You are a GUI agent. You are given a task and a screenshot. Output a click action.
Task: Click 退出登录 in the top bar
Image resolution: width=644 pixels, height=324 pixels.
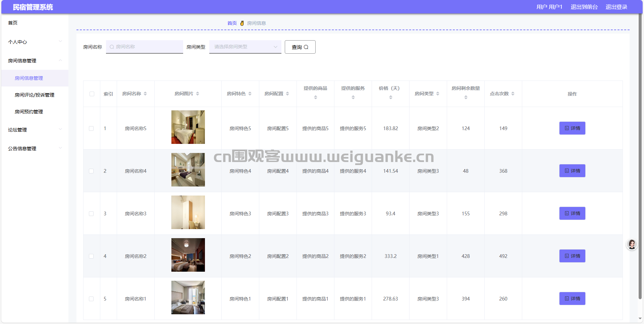tap(616, 7)
